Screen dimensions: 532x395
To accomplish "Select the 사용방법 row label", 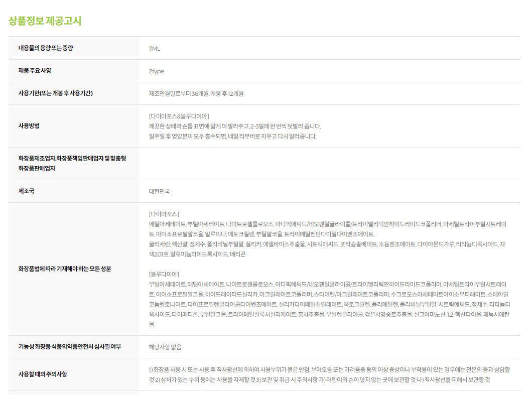I will [x=29, y=125].
